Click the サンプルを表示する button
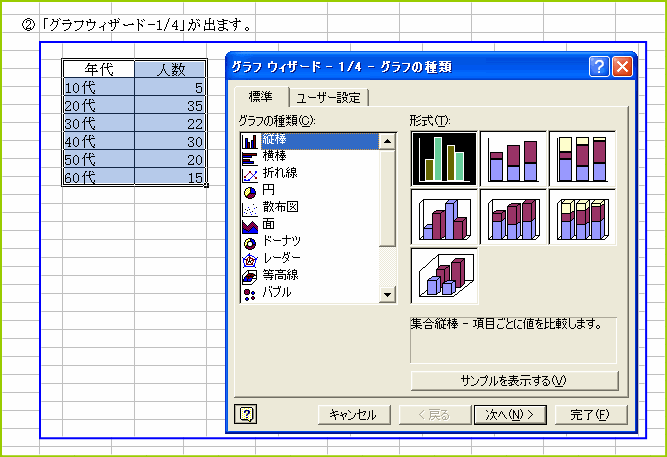 [514, 380]
